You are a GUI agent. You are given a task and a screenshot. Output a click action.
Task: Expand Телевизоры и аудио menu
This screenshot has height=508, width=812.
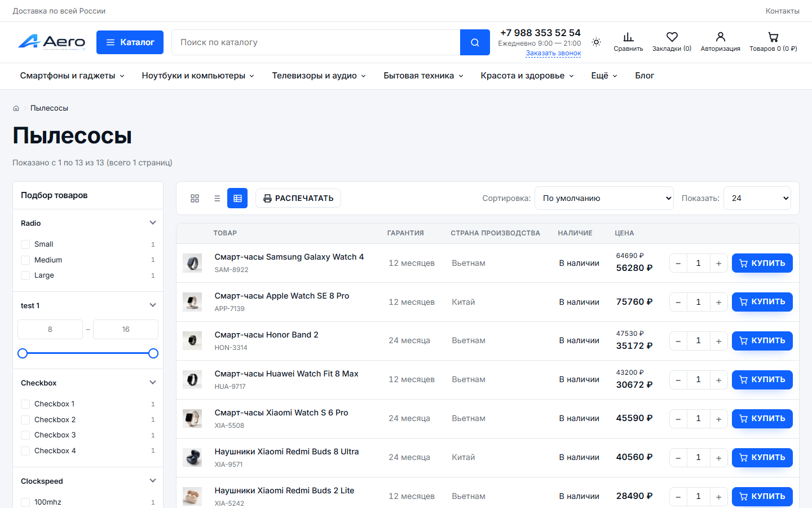coord(319,76)
